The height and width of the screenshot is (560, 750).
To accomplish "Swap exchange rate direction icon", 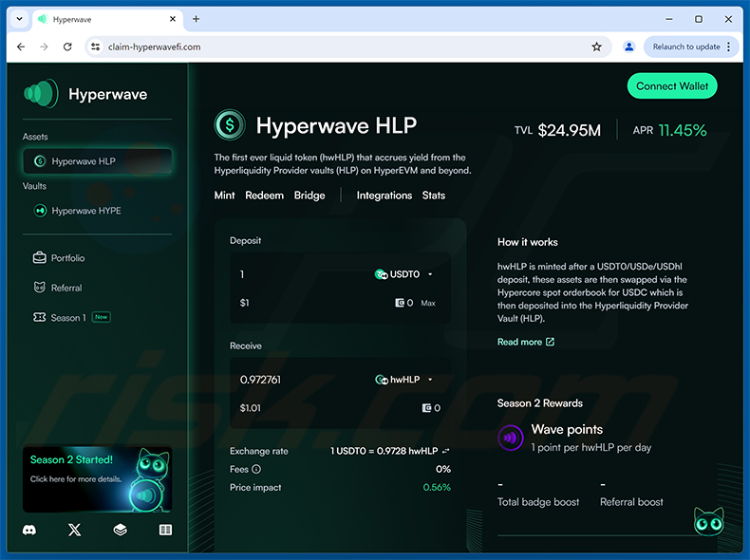I will point(446,451).
